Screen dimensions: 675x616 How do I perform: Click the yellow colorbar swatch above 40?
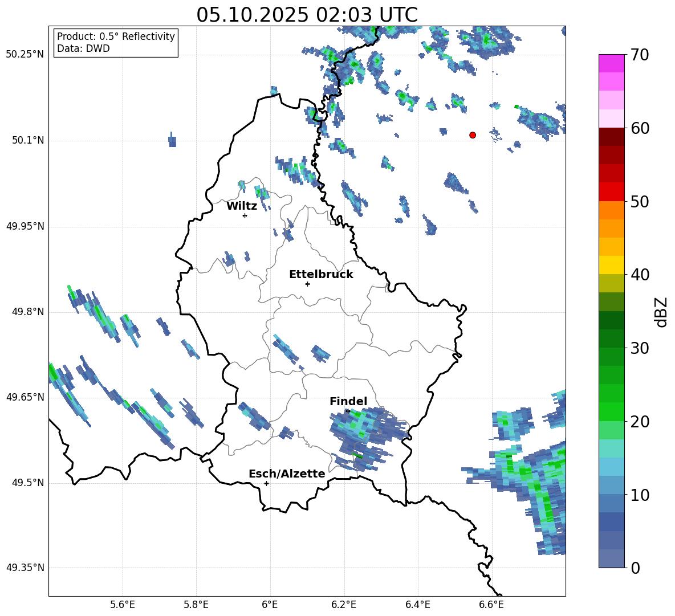point(612,265)
